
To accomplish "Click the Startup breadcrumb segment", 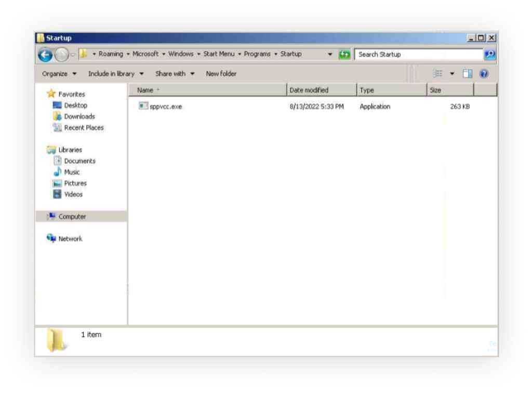I will [x=291, y=54].
